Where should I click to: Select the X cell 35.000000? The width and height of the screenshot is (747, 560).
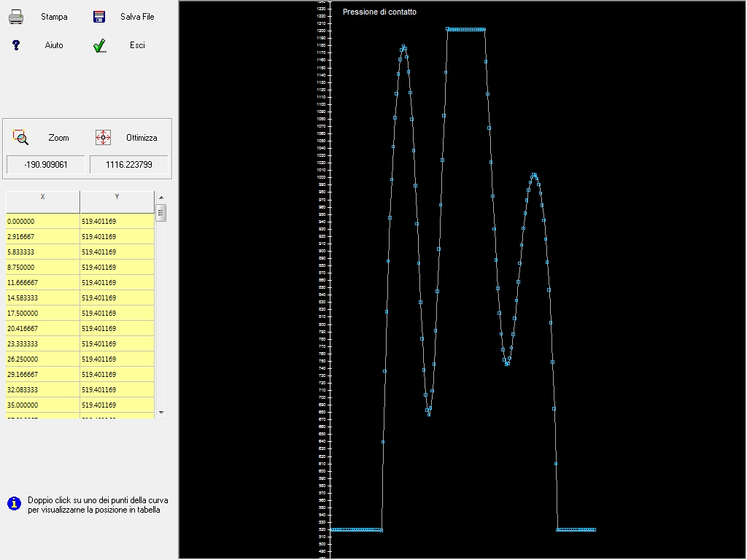43,405
